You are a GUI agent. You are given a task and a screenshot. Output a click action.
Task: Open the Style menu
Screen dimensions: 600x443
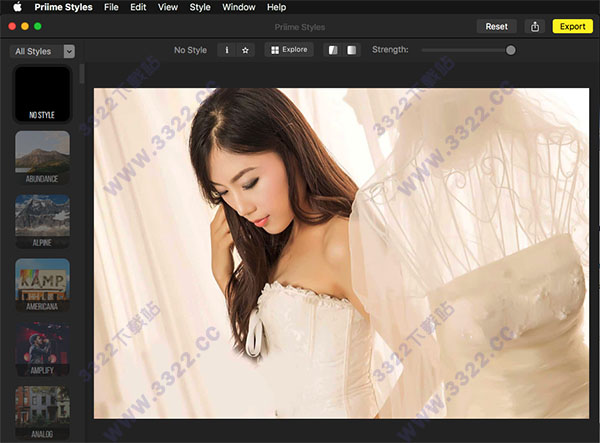point(200,7)
